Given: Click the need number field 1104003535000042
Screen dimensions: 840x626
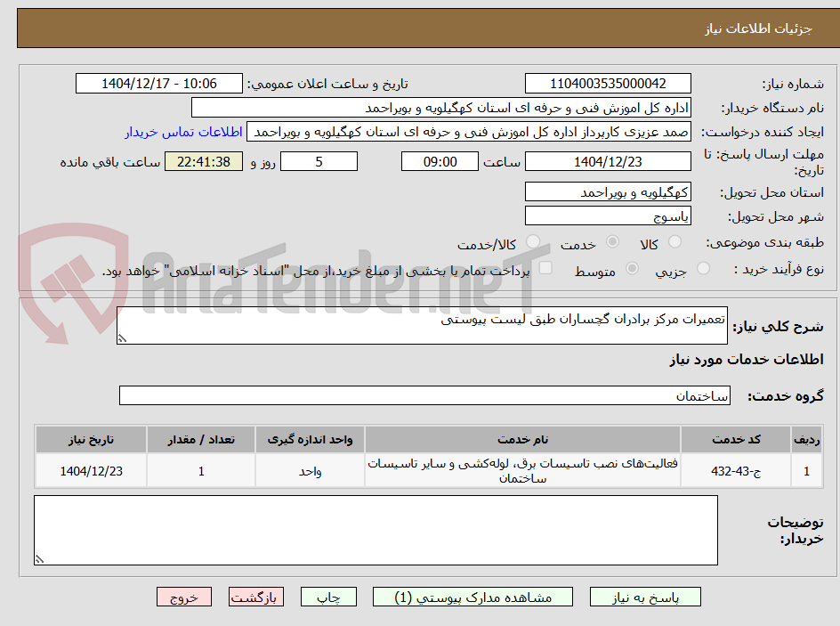Looking at the screenshot, I should pyautogui.click(x=608, y=84).
